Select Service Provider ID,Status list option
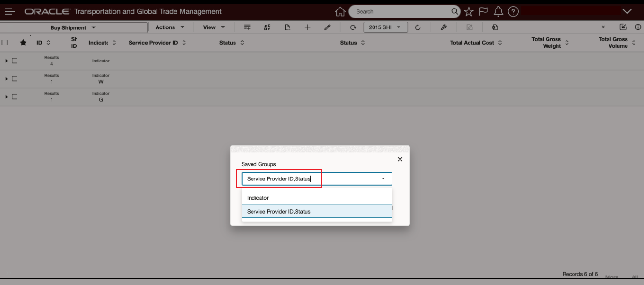Viewport: 644px width, 285px height. click(317, 211)
